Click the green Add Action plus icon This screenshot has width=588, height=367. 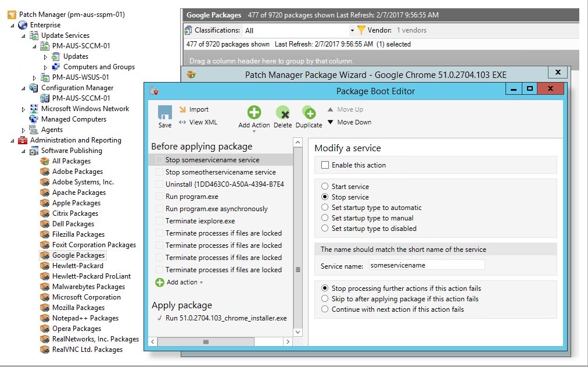(x=254, y=112)
